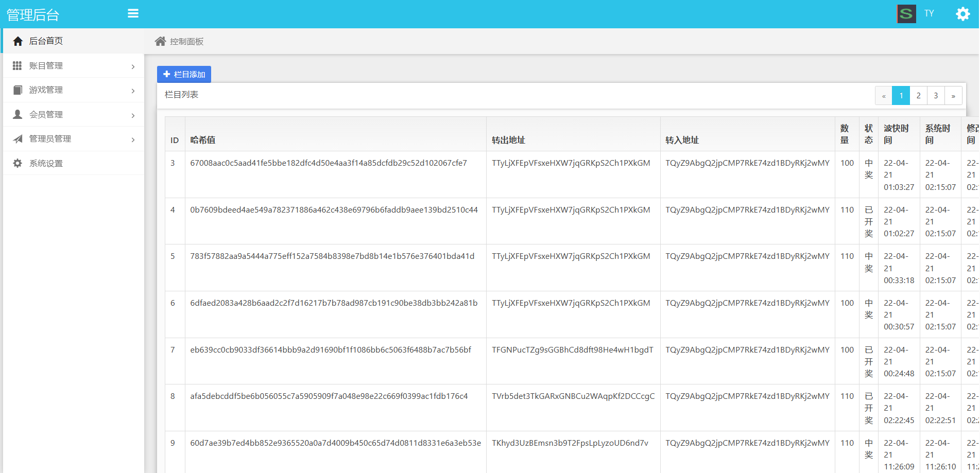Expand the 游戏管理 chevron arrow
980x473 pixels.
pyautogui.click(x=133, y=91)
